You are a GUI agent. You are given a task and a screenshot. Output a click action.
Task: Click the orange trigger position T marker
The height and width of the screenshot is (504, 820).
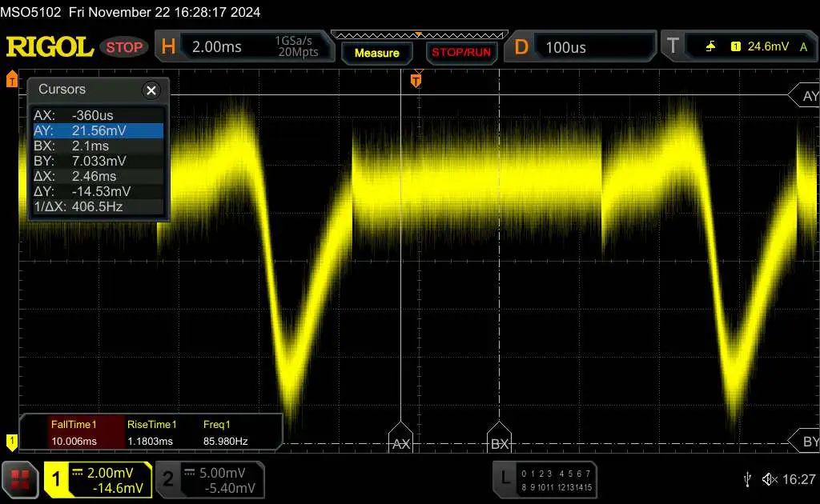coord(416,80)
